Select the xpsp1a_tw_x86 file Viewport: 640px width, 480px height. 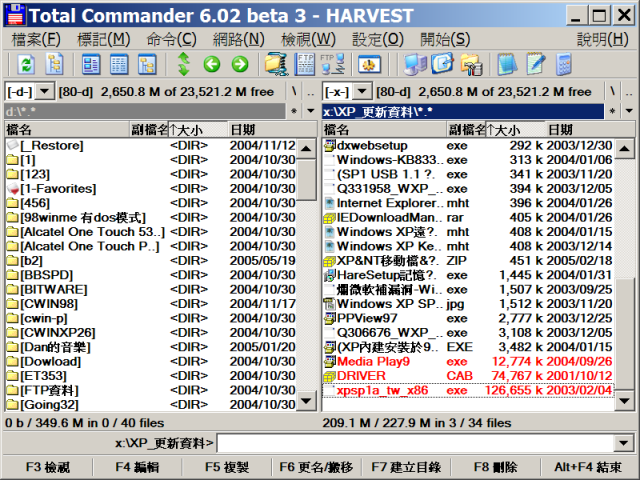tap(468, 391)
